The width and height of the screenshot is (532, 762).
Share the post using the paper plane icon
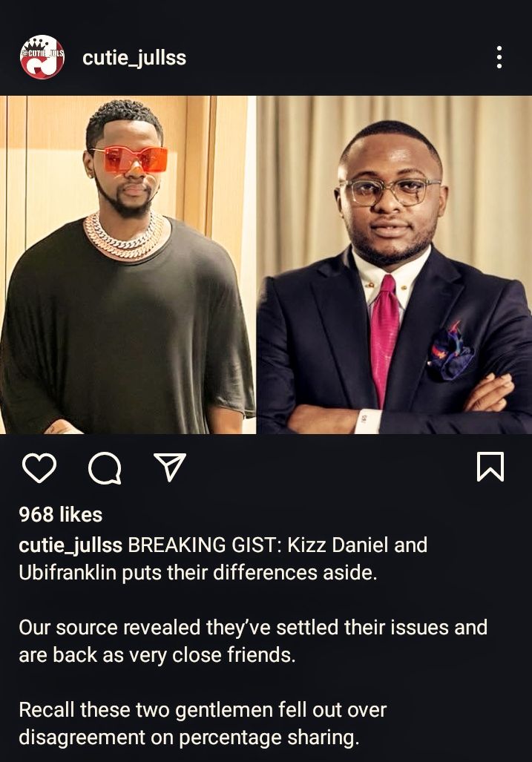tap(170, 467)
